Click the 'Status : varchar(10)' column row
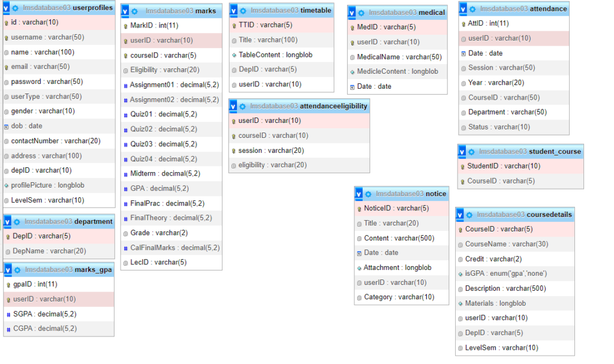 click(514, 127)
